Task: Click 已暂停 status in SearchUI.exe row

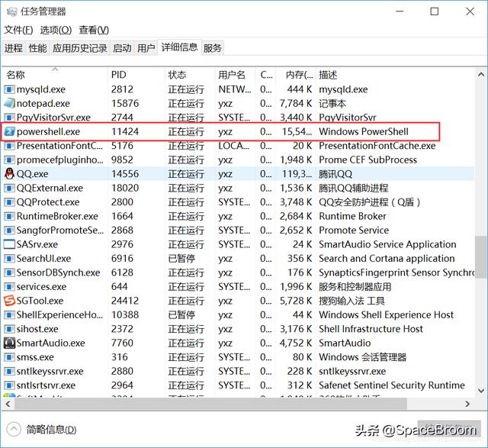Action: coord(181,259)
